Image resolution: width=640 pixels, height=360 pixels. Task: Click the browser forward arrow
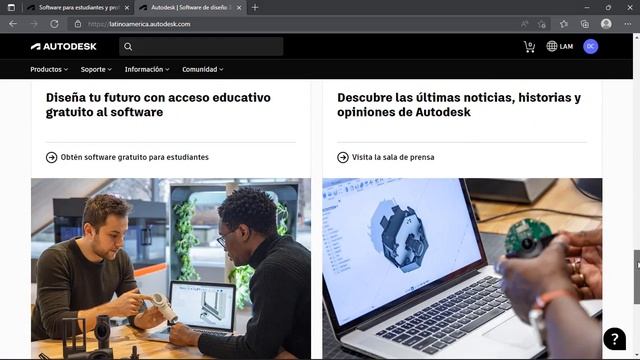point(34,24)
